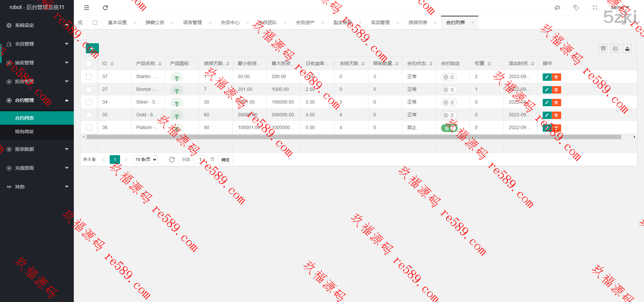Expand the 会员管理 sidebar menu
This screenshot has height=302, width=644.
[x=37, y=44]
